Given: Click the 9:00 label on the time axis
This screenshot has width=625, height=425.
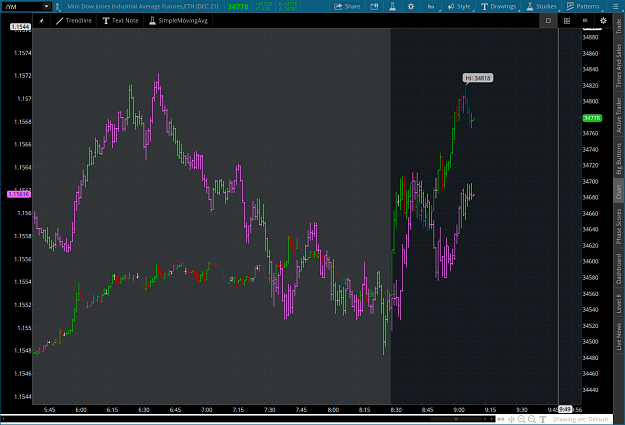Looking at the screenshot, I should pyautogui.click(x=459, y=410).
